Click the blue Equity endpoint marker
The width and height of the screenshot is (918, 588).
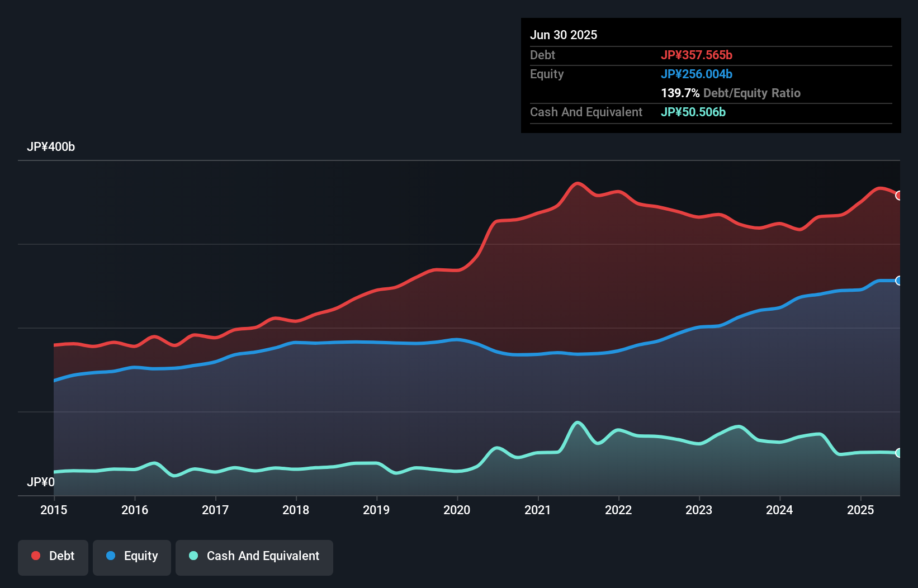pos(899,281)
